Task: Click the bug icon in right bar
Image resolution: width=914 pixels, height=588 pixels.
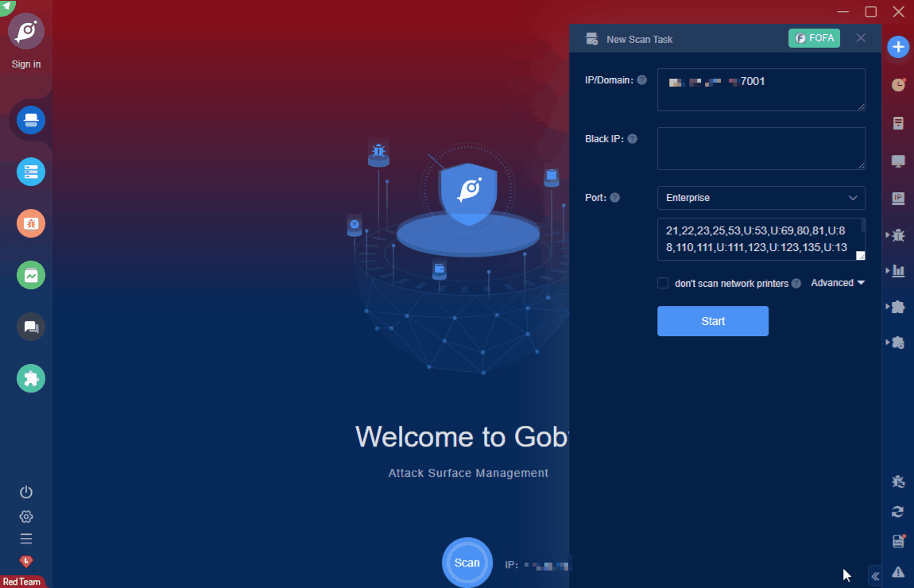Action: [x=899, y=235]
